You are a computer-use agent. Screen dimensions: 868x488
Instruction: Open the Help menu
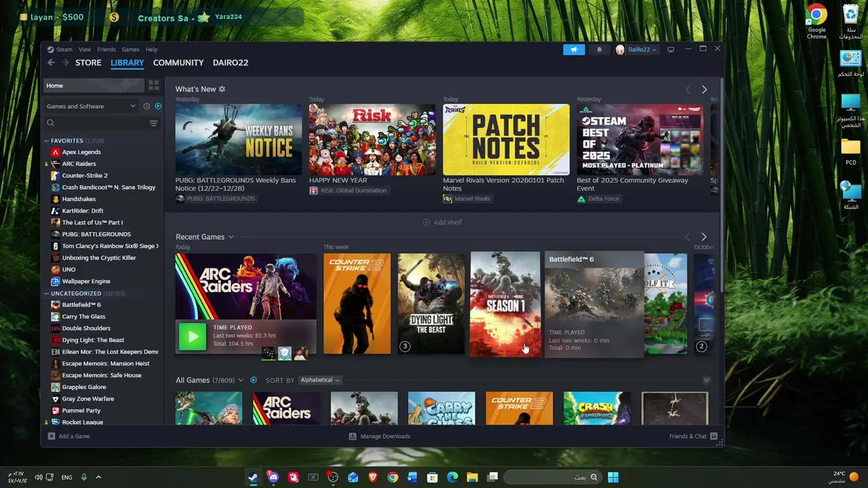coord(152,49)
